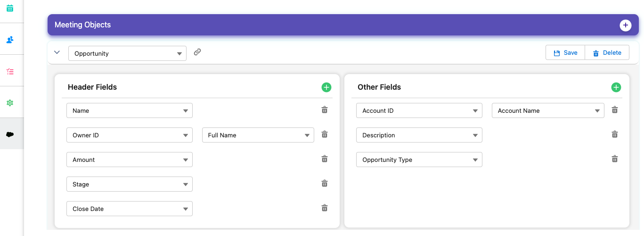Click the Delete button for the Opportunity object
Viewport: 644px width, 236px height.
click(607, 53)
